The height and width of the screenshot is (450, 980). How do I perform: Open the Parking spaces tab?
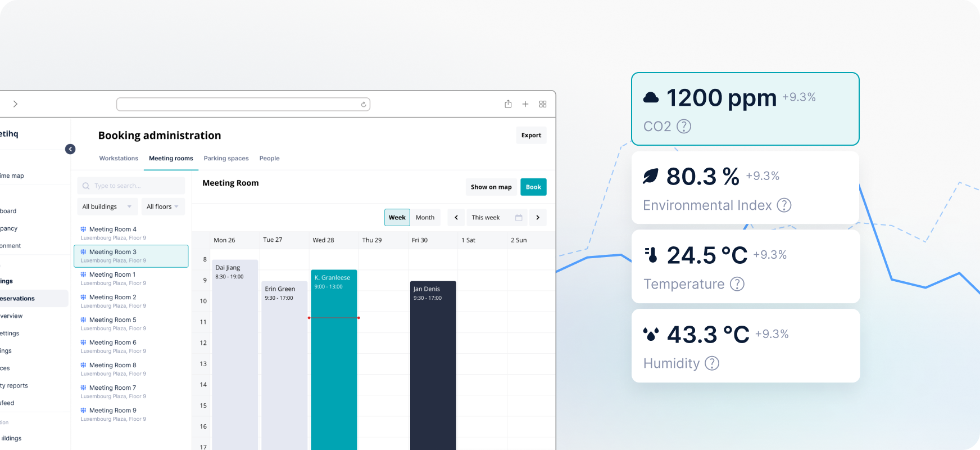pyautogui.click(x=226, y=159)
